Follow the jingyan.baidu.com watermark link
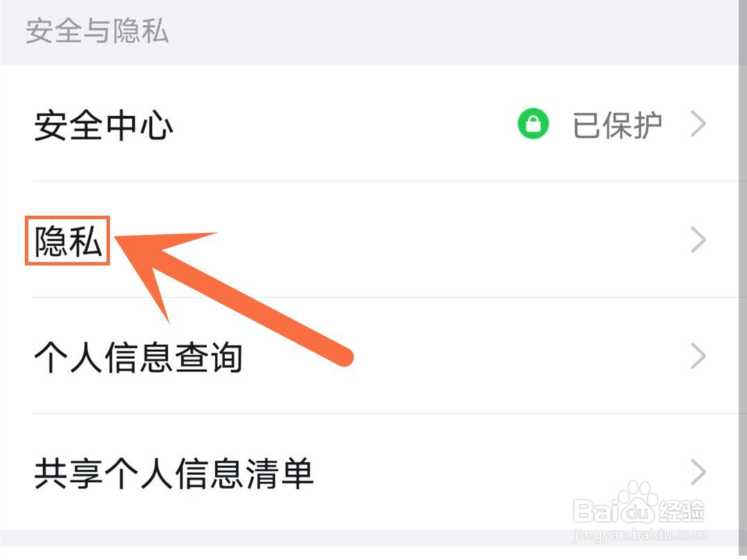Viewport: 747px width, 560px height. [x=639, y=534]
